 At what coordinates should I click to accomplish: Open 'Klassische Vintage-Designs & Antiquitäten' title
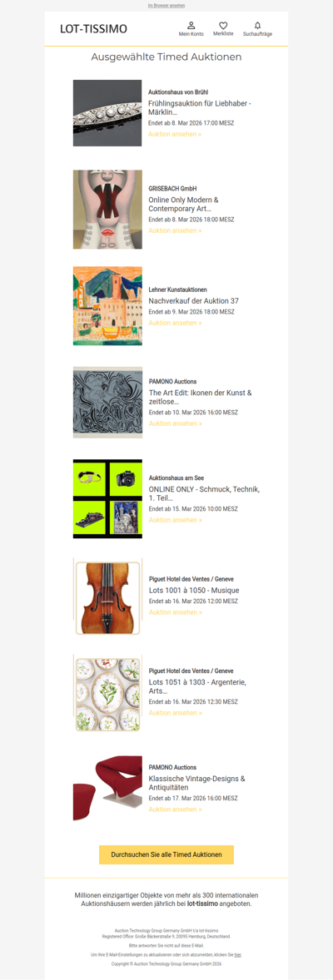pos(196,783)
